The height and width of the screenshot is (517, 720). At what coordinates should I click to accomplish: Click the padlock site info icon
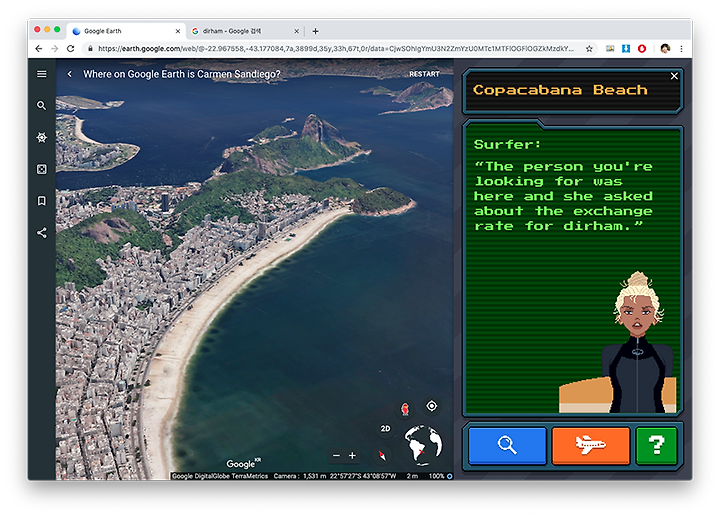[90, 48]
